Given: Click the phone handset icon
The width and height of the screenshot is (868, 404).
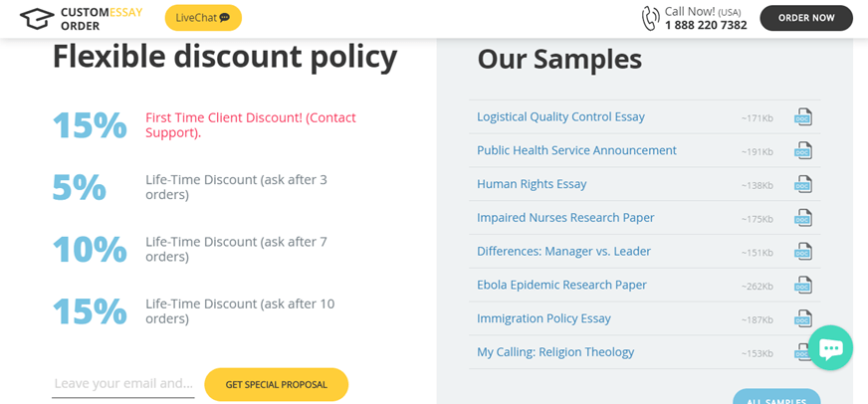Looking at the screenshot, I should [650, 18].
